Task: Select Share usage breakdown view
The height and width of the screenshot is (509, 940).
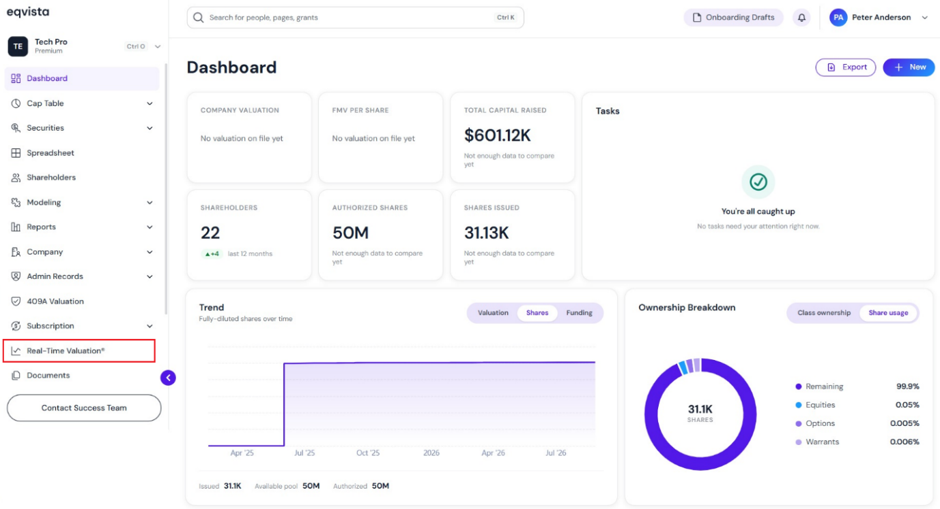Action: pyautogui.click(x=888, y=313)
